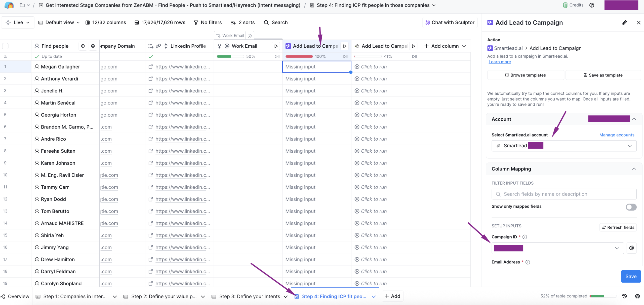
Task: Click the row 1 Click to run play control
Action: click(x=357, y=66)
